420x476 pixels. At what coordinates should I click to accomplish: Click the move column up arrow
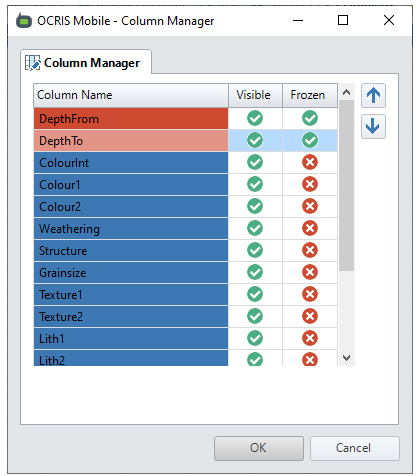(373, 96)
